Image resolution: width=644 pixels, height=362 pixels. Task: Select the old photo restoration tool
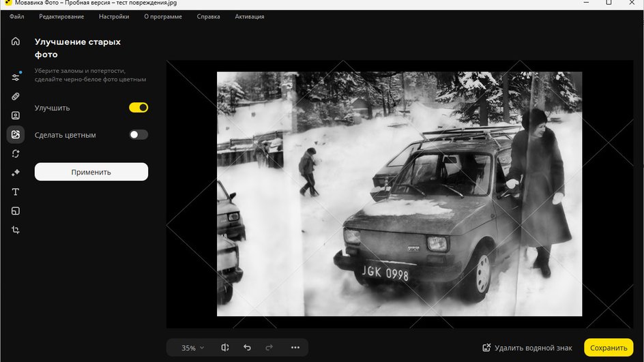coord(16,134)
